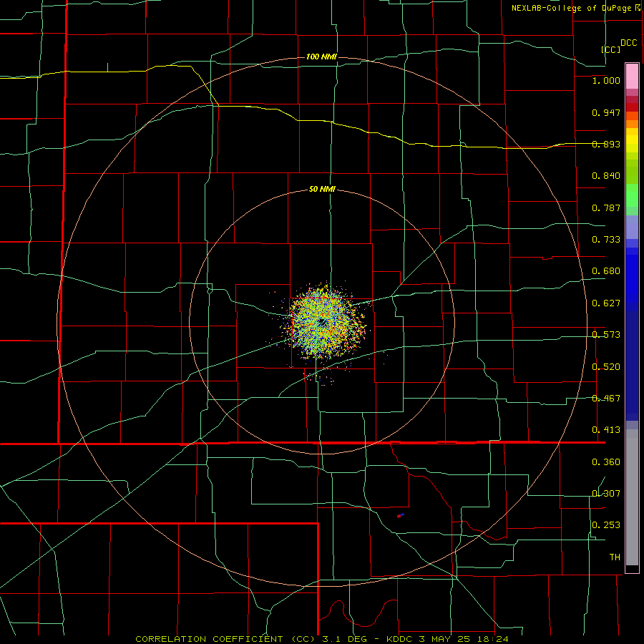Screen dimensions: 644x644
Task: Click the 0.840 scale value
Action: (x=606, y=176)
